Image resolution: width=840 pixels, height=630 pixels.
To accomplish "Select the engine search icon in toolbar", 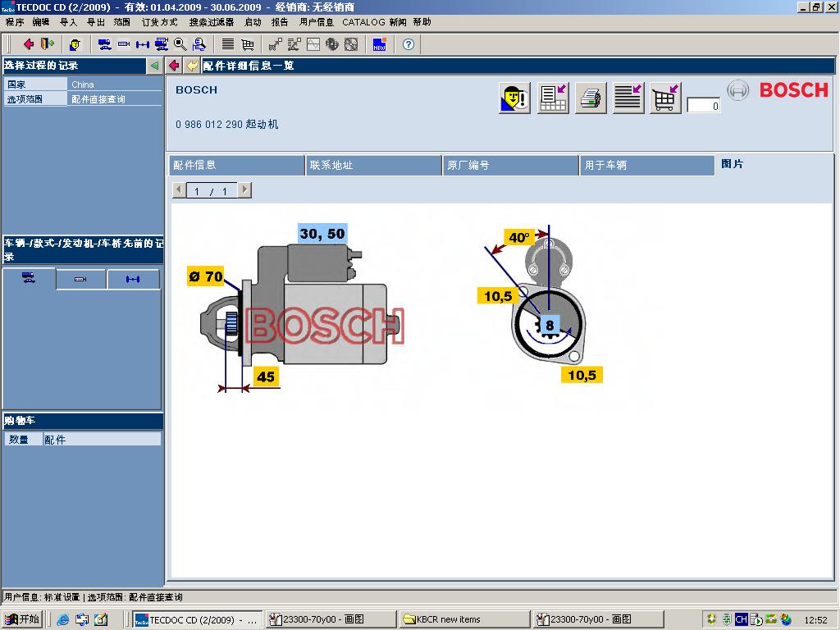I will pyautogui.click(x=124, y=44).
